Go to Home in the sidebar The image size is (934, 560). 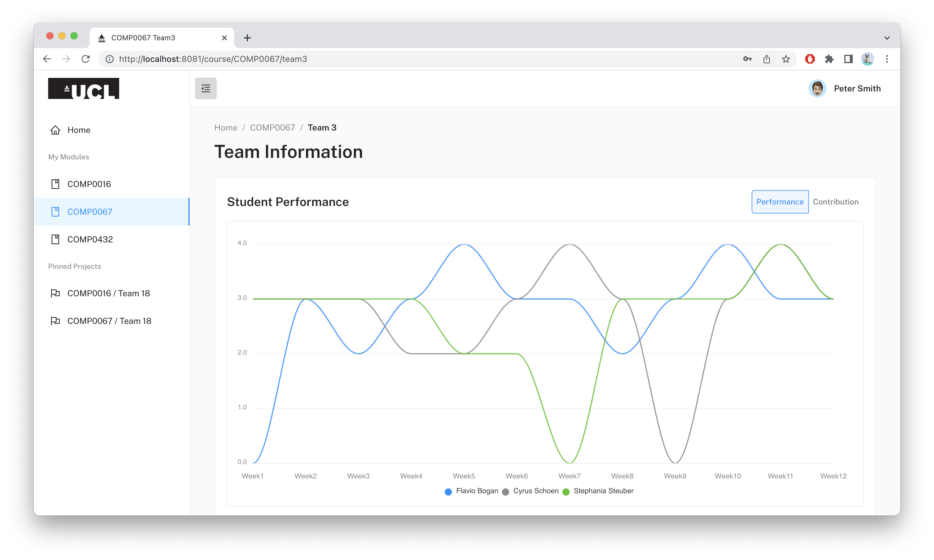point(111,130)
